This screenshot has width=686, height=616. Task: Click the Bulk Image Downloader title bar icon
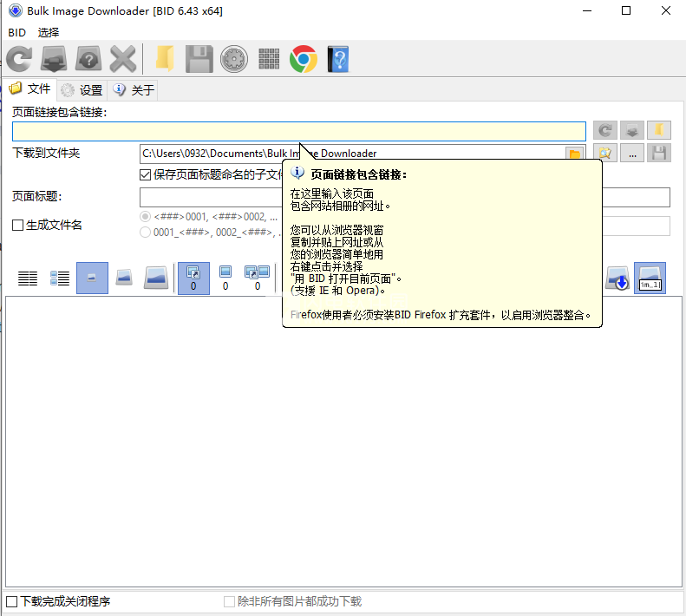(16, 10)
